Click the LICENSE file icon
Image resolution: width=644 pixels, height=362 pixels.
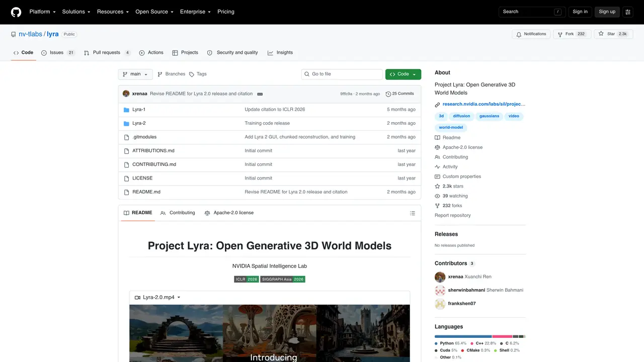pyautogui.click(x=127, y=178)
